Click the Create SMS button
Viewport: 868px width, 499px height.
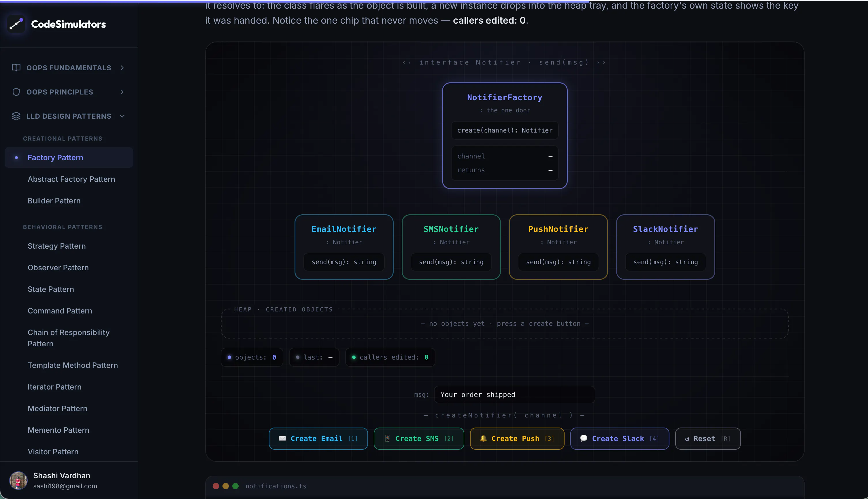418,438
